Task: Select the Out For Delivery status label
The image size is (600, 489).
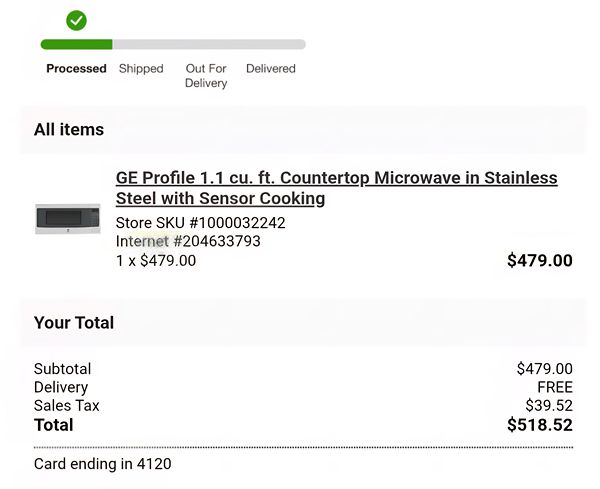Action: tap(206, 76)
